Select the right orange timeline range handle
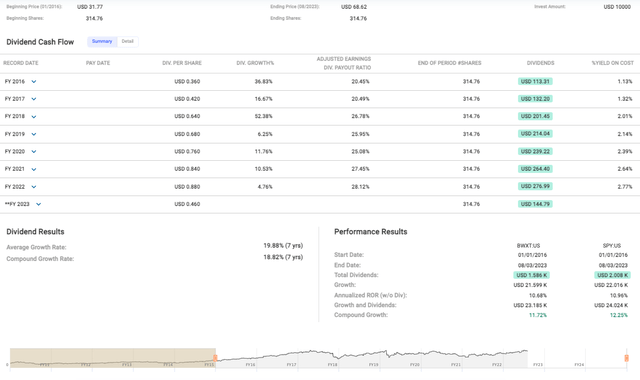640x380 pixels. point(627,358)
